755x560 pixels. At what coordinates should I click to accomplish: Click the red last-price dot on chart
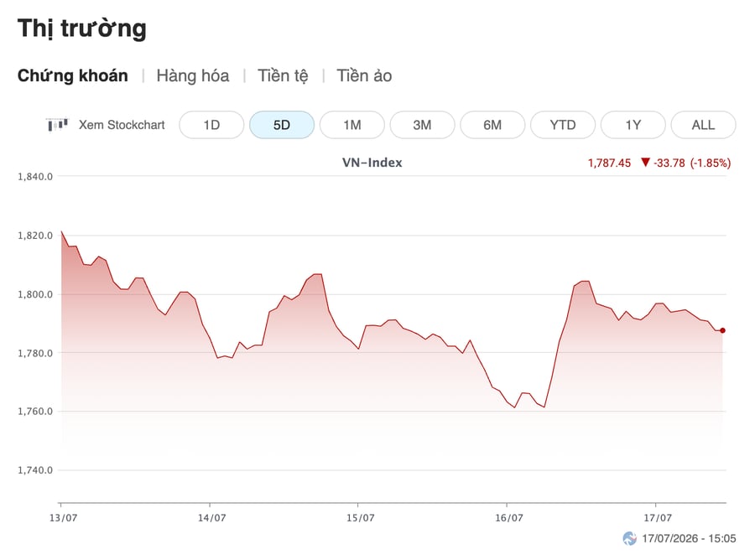(x=723, y=330)
